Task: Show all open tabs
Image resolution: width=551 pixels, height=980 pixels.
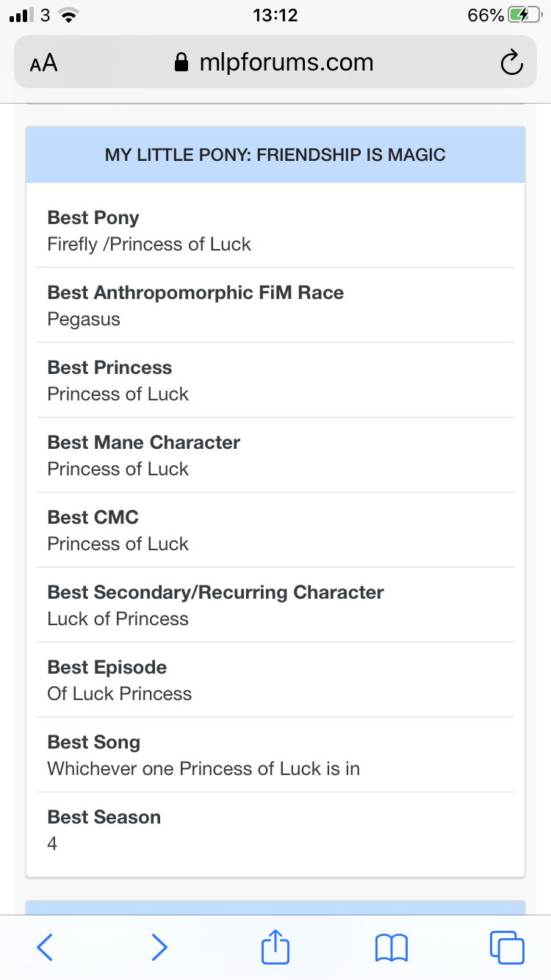Action: coord(506,947)
